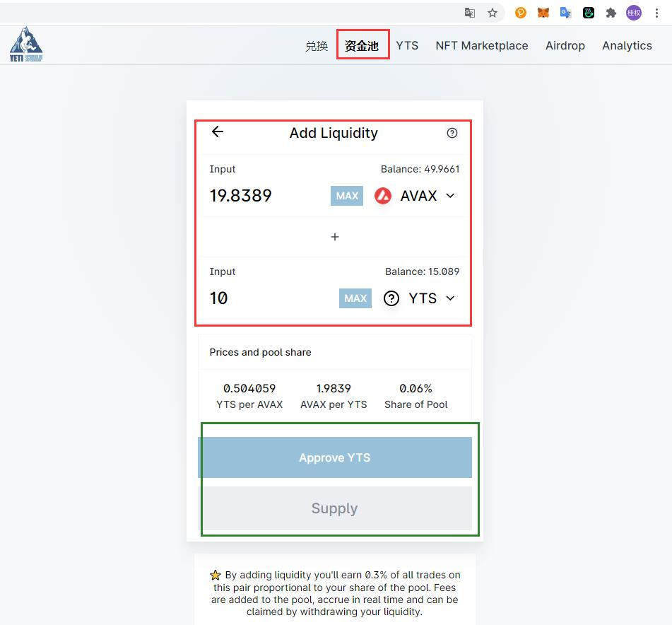
Task: Open the YTS navigation tab
Action: 407,45
